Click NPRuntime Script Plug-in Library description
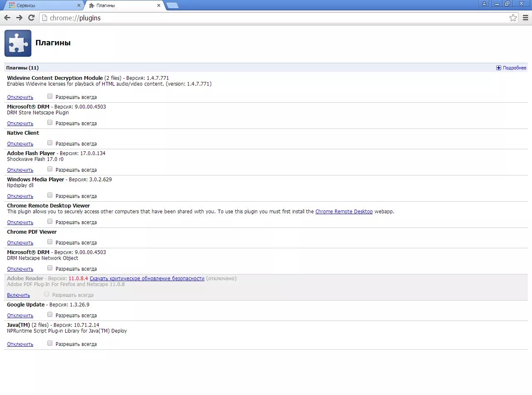This screenshot has height=395, width=532. pos(67,331)
